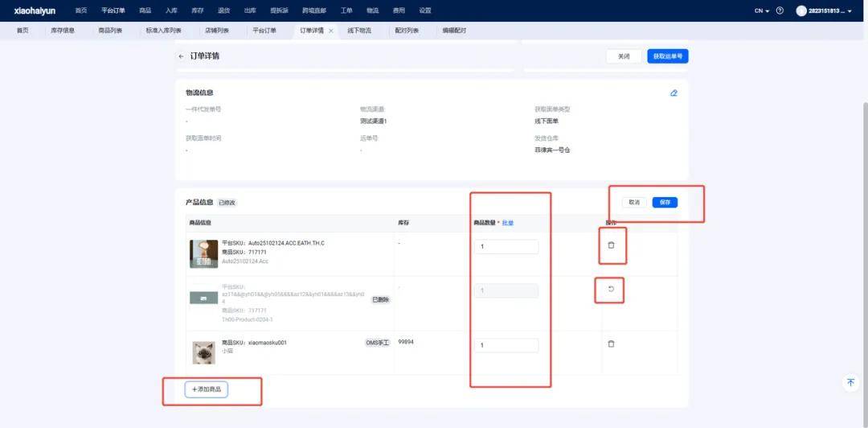Open 物流 menu in top navigation
868x428 pixels.
point(373,10)
